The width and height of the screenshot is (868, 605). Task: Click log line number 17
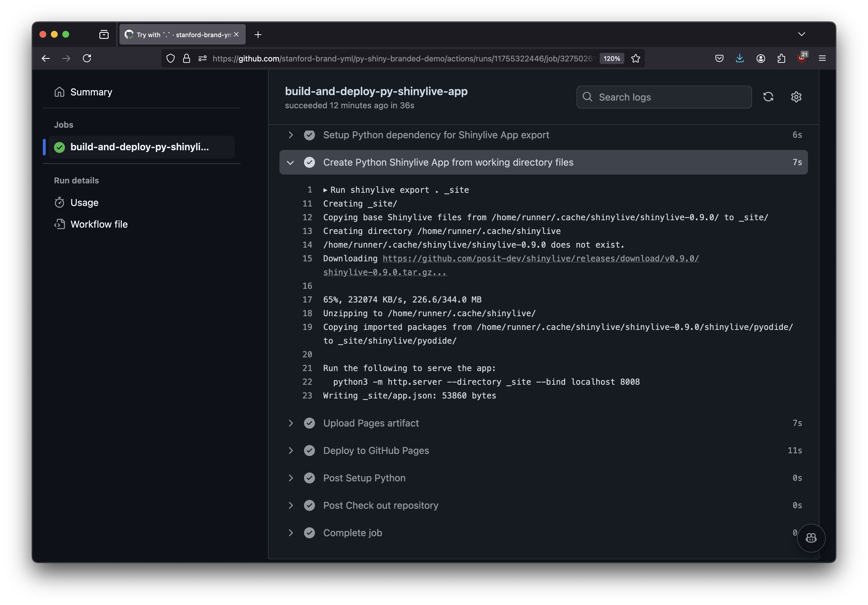tap(307, 300)
